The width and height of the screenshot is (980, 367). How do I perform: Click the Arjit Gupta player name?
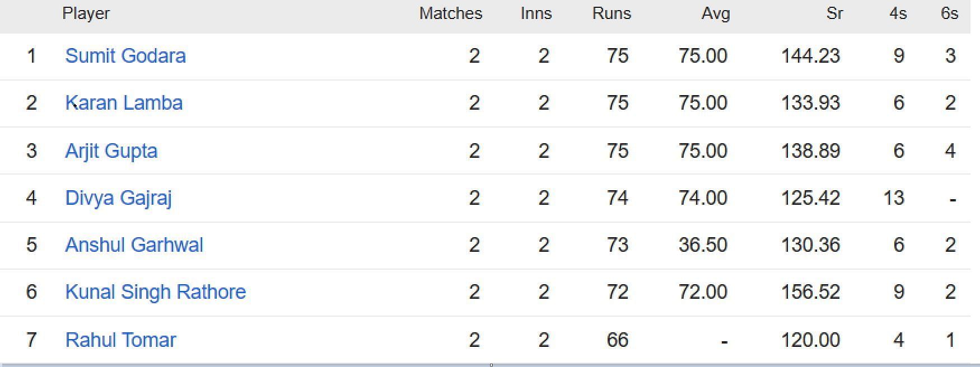pyautogui.click(x=111, y=151)
